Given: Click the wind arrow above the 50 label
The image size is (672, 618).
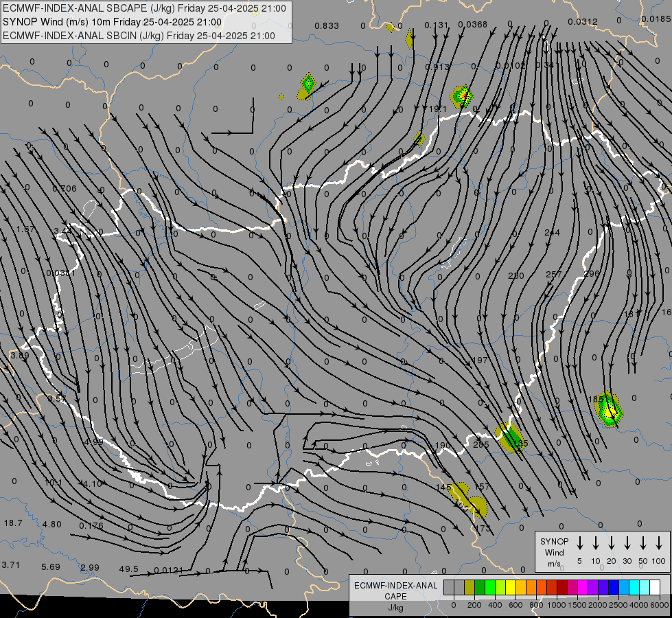Looking at the screenshot, I should pyautogui.click(x=643, y=543).
